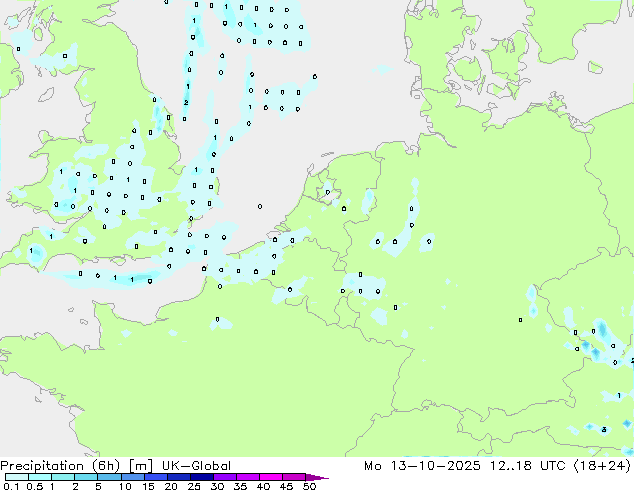
Task: Select the 25–30 navy legend swatch
Action: (202, 477)
